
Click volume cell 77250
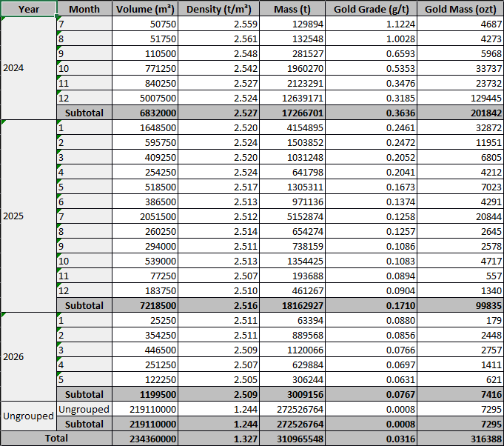click(145, 276)
